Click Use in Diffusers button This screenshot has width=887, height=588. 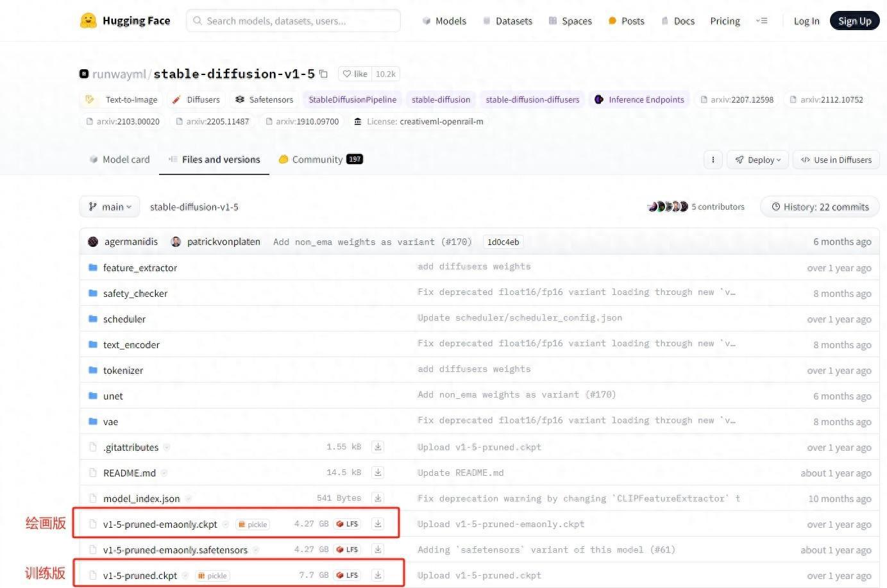point(836,160)
